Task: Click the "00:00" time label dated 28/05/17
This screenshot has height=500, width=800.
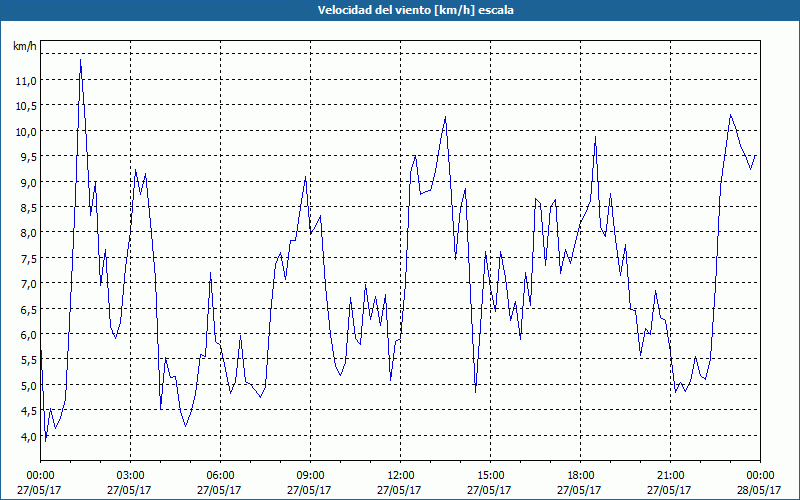Action: (760, 476)
